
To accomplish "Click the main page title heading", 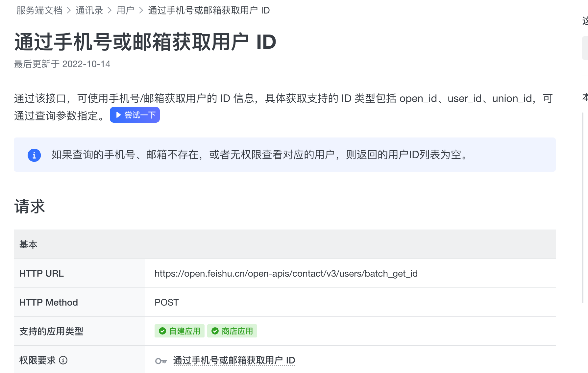I will click(x=145, y=42).
